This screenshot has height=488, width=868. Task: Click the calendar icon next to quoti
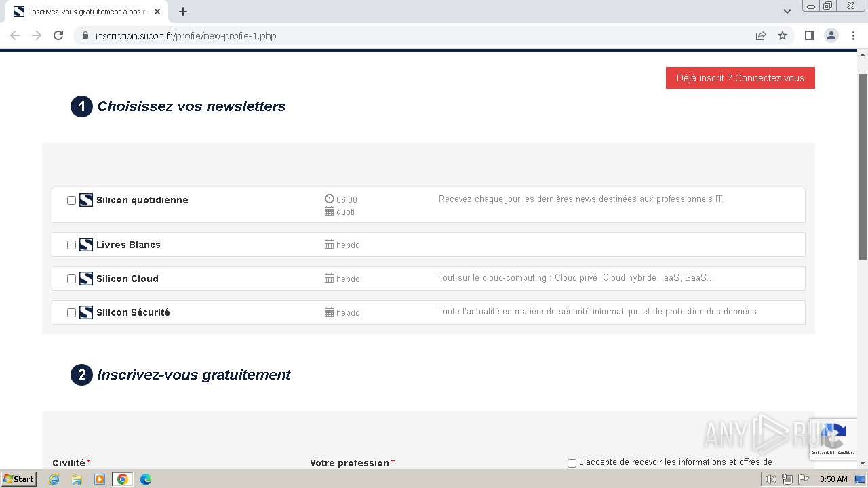[x=330, y=211]
